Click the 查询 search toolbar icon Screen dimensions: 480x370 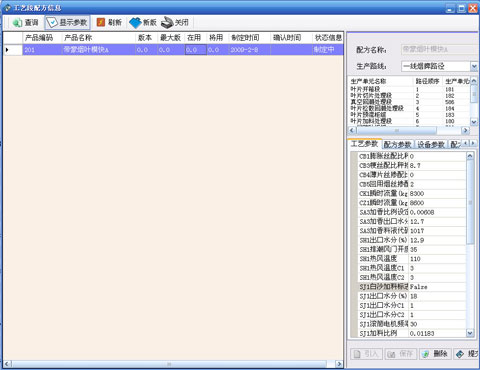pos(17,23)
